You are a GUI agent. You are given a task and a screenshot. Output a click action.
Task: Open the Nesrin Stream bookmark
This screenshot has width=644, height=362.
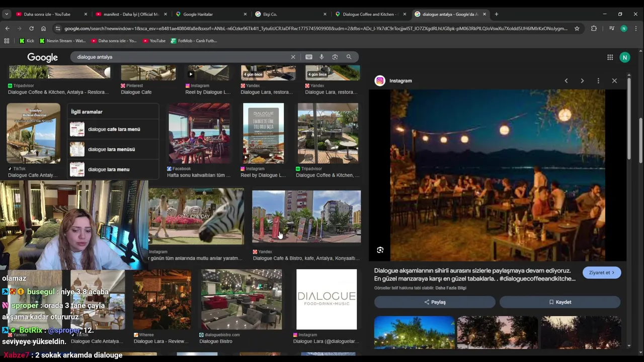(x=63, y=41)
